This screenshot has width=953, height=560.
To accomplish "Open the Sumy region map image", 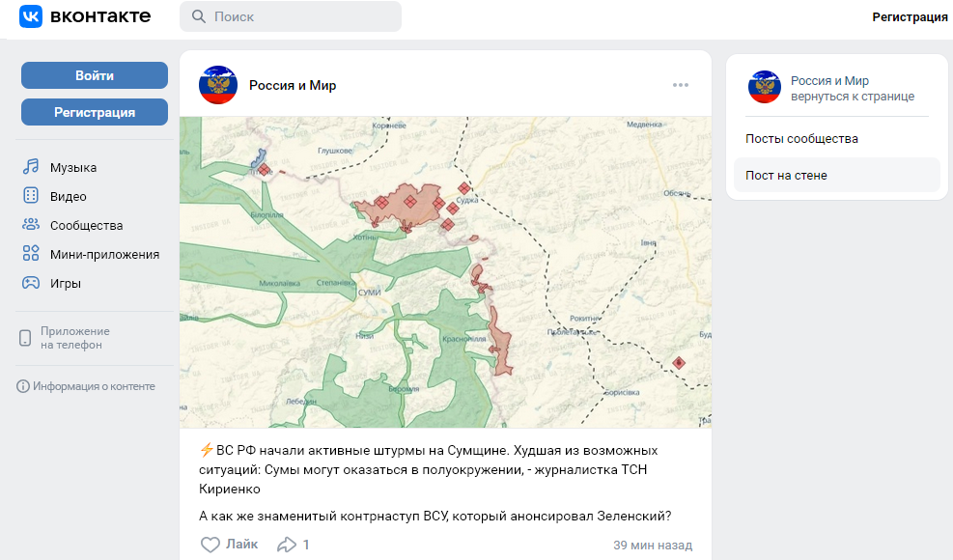I will (x=445, y=272).
